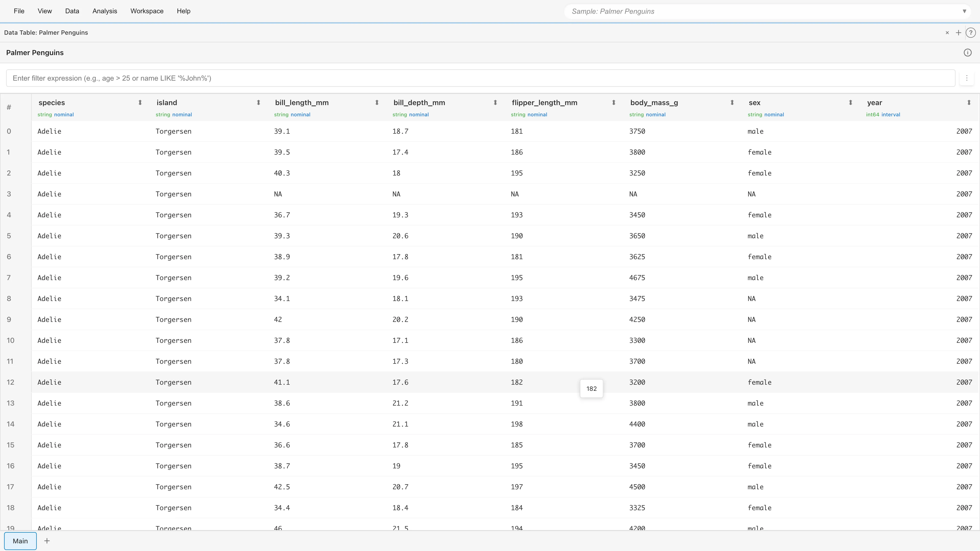Add a new panel with the plus icon
980x551 pixels.
coord(958,33)
